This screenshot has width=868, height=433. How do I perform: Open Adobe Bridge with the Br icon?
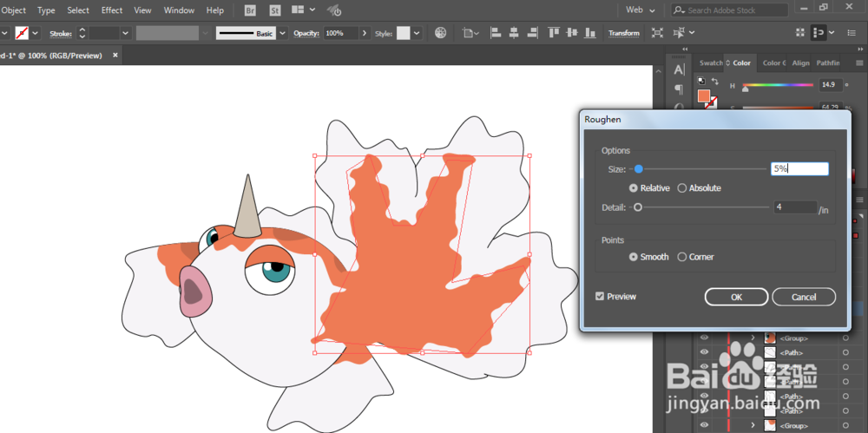click(x=250, y=10)
